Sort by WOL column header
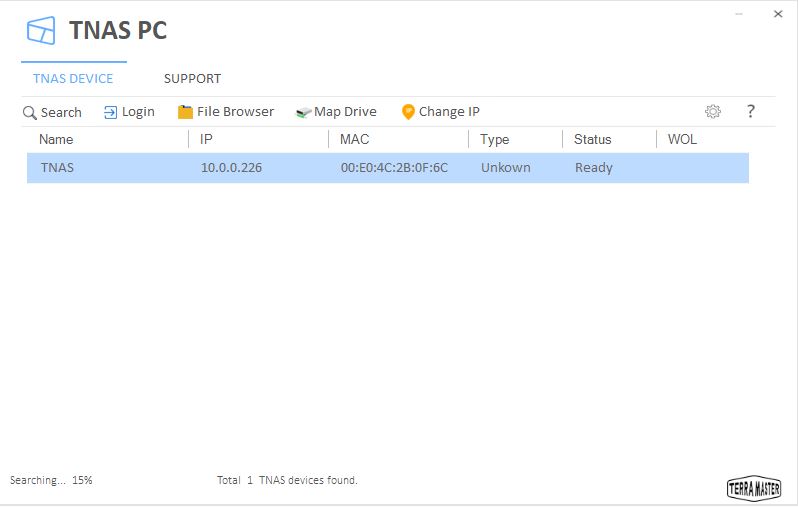Screen dimensions: 798x508 [682, 139]
